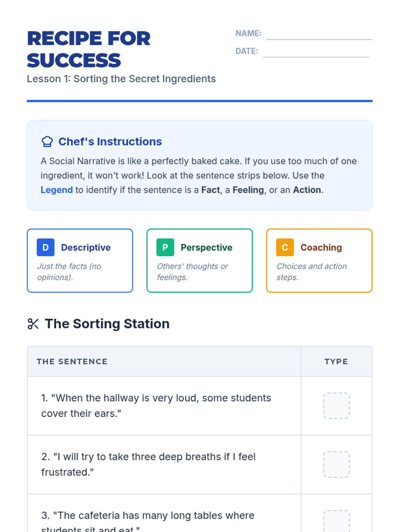399x532 pixels.
Task: Check the type box for sentence 3
Action: [x=336, y=521]
